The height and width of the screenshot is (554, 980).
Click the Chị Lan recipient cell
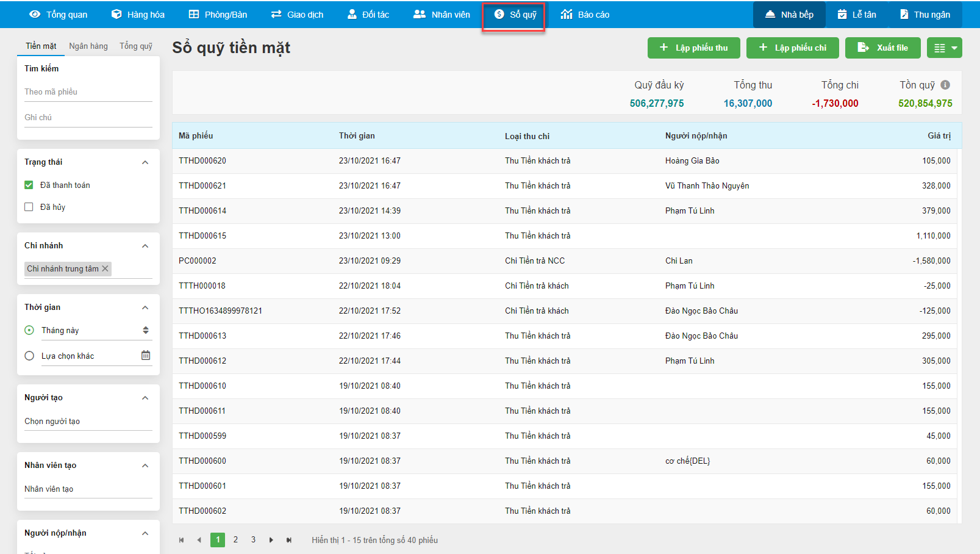click(679, 261)
